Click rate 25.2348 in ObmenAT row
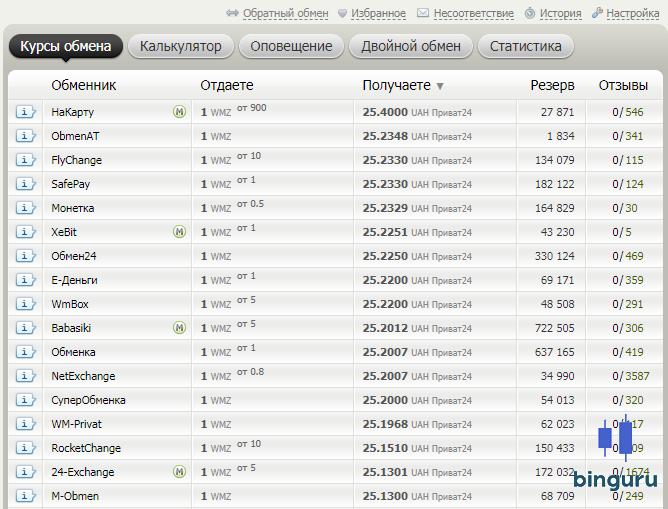The height and width of the screenshot is (509, 668). (x=385, y=136)
